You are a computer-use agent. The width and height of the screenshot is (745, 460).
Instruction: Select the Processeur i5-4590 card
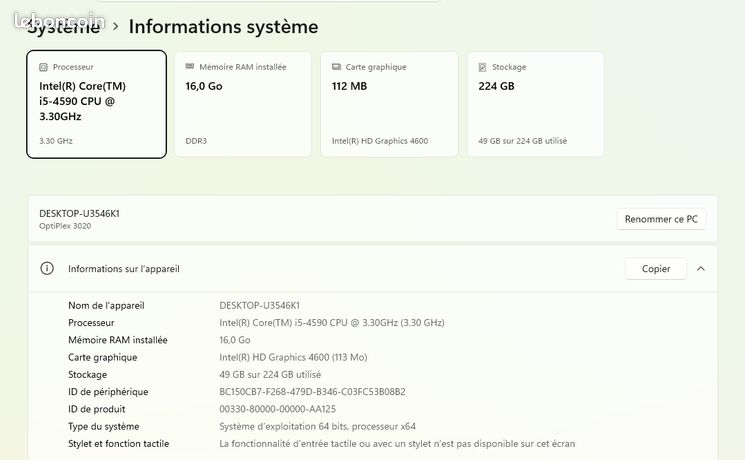coord(96,104)
